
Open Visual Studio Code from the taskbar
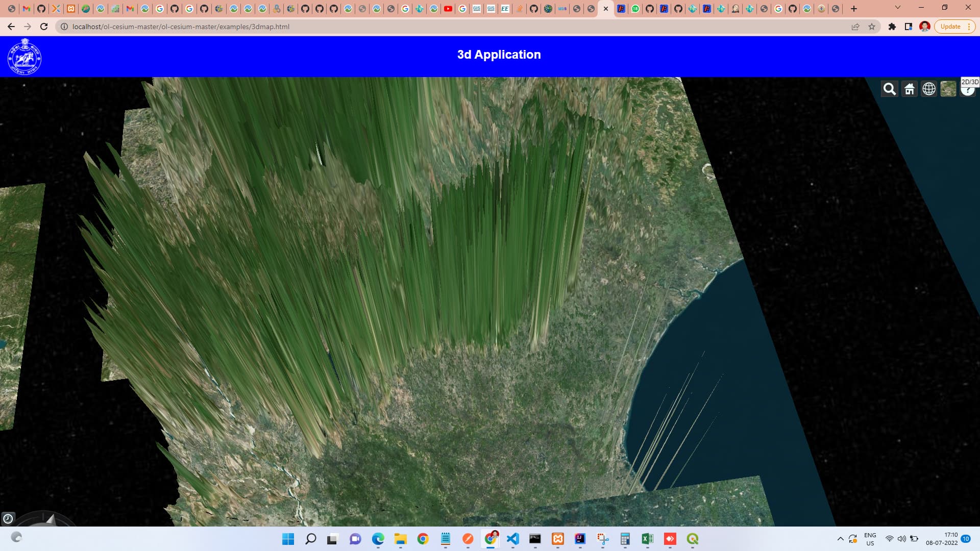512,539
